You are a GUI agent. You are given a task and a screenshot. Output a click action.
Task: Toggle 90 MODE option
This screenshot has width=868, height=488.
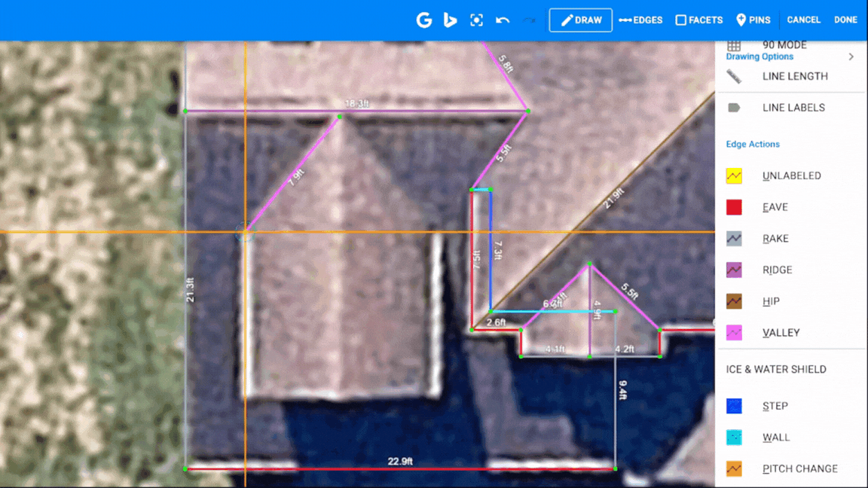pyautogui.click(x=784, y=45)
